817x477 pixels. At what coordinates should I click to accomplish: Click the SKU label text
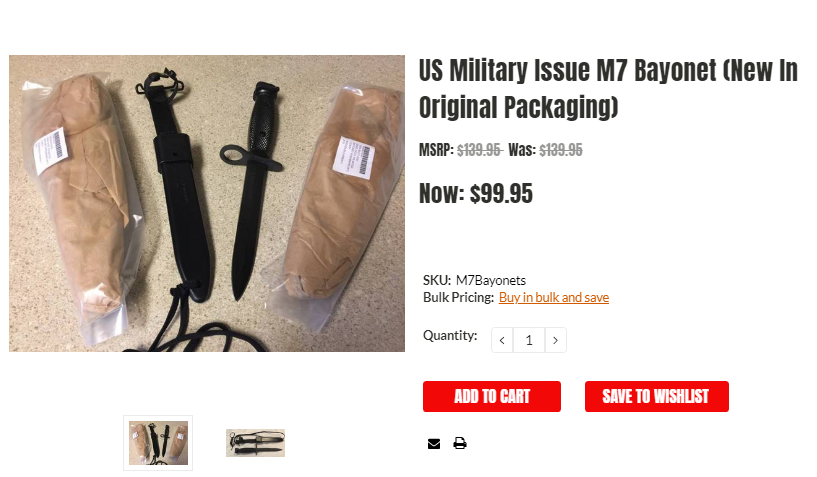pyautogui.click(x=436, y=280)
